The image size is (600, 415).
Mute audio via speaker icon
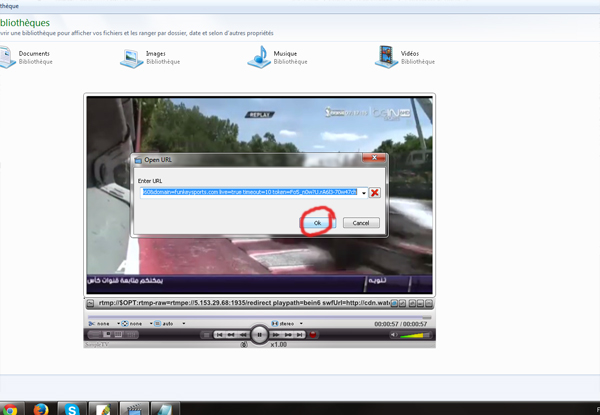[x=394, y=335]
